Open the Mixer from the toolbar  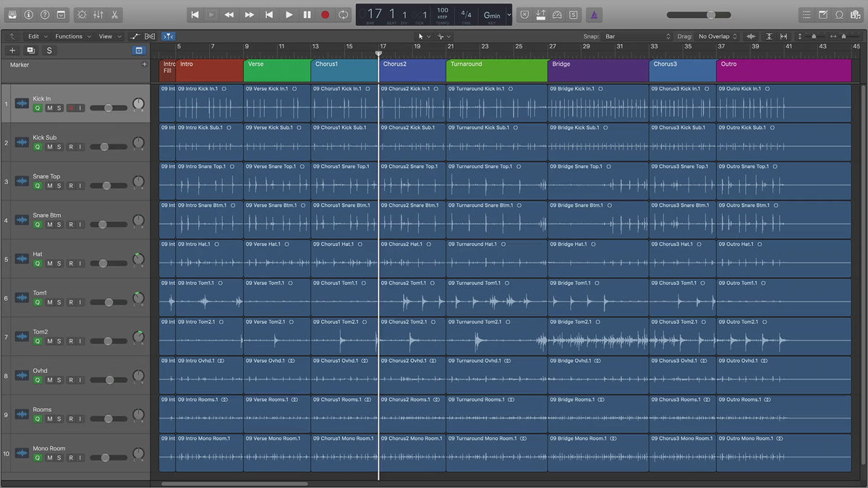coord(98,14)
